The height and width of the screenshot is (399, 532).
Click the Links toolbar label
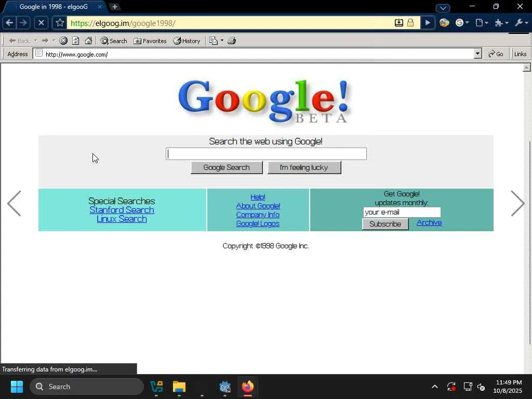[520, 54]
